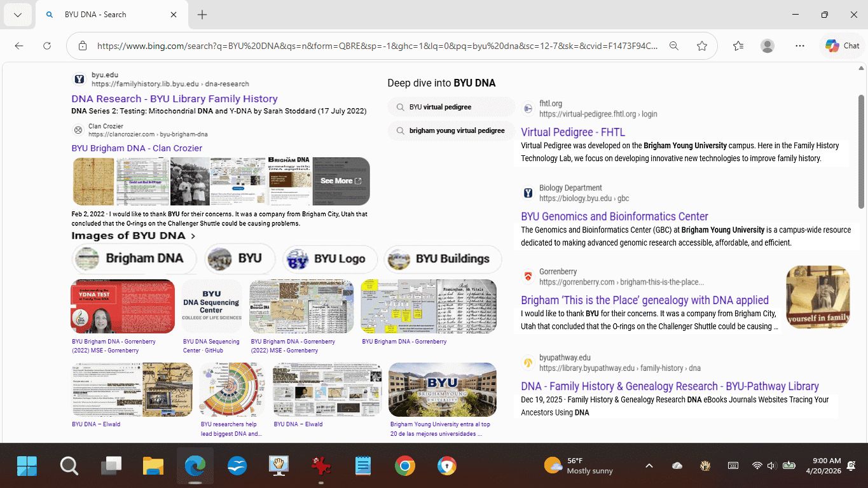Select the BYU Logo image filter chip

331,259
